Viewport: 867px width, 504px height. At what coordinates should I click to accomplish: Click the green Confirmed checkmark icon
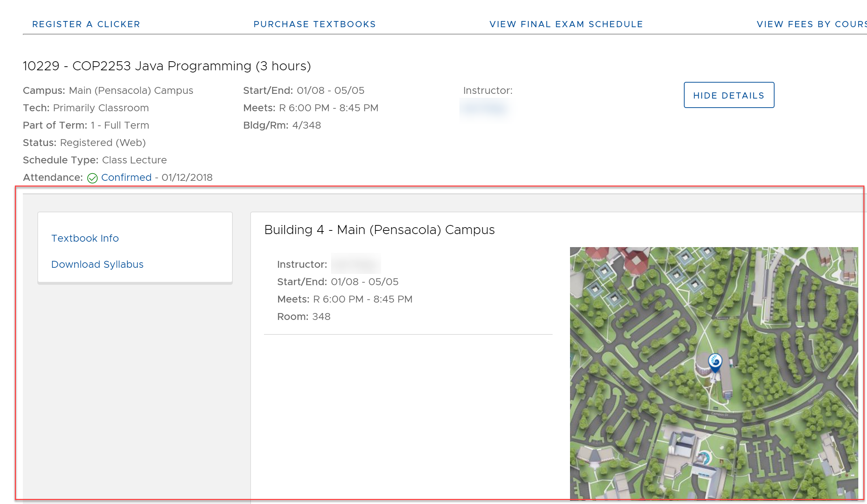[92, 178]
